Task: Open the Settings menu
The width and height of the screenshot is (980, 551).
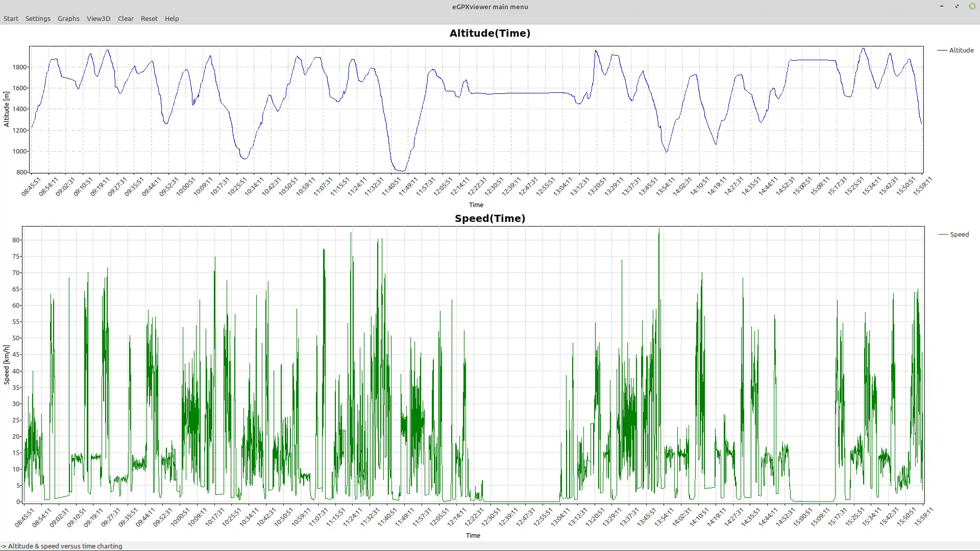Action: pyautogui.click(x=38, y=19)
